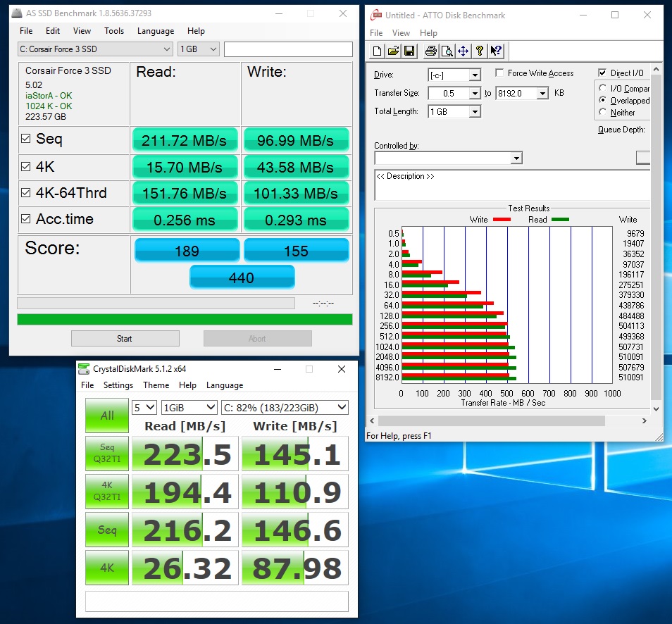Click the AS SSD Benchmark title bar icon
Image resolution: width=672 pixels, height=624 pixels.
(x=17, y=13)
